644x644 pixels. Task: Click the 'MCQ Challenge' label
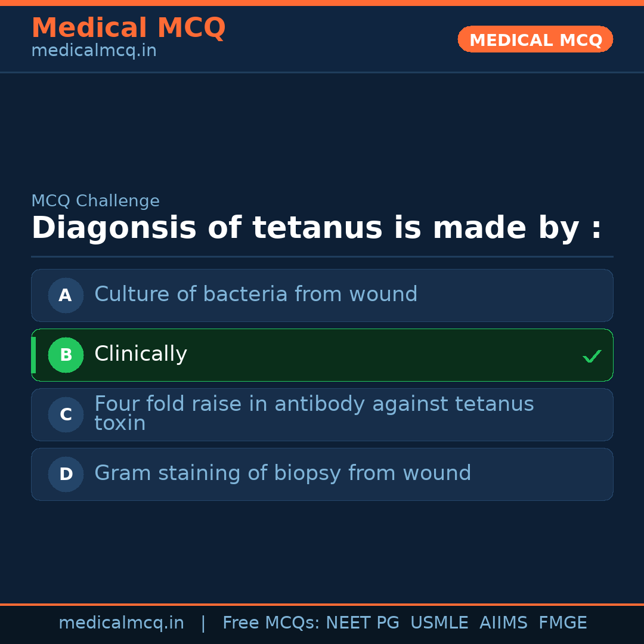[x=95, y=202]
